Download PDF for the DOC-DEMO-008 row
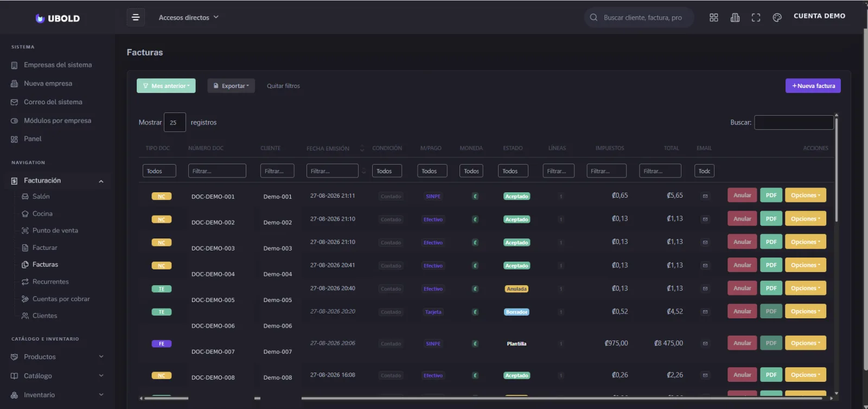This screenshot has width=868, height=409. [x=771, y=375]
